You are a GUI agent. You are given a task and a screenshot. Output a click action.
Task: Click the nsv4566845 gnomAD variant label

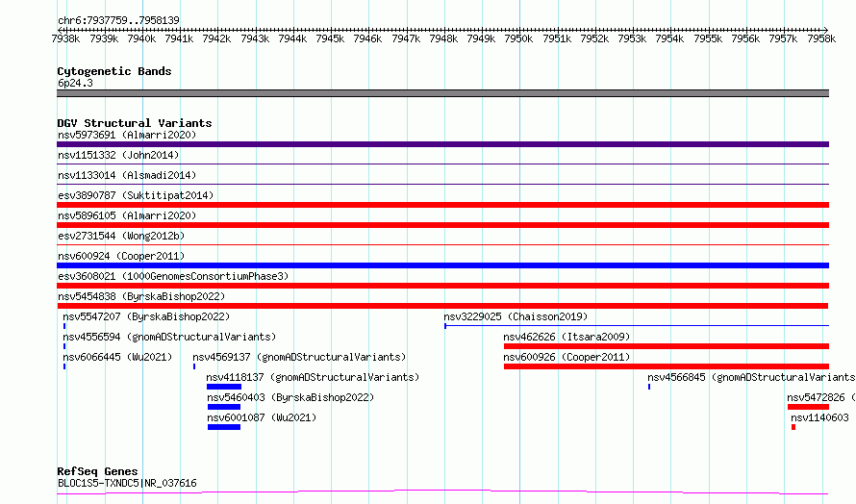[x=751, y=377]
